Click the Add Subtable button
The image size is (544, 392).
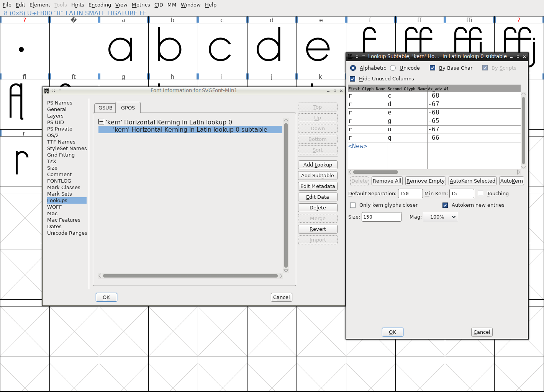pos(318,175)
